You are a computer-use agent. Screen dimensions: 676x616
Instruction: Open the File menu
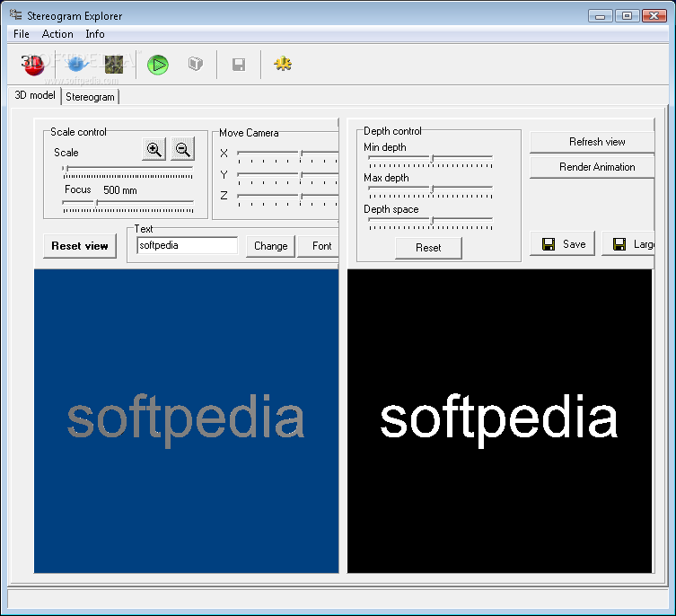[22, 33]
